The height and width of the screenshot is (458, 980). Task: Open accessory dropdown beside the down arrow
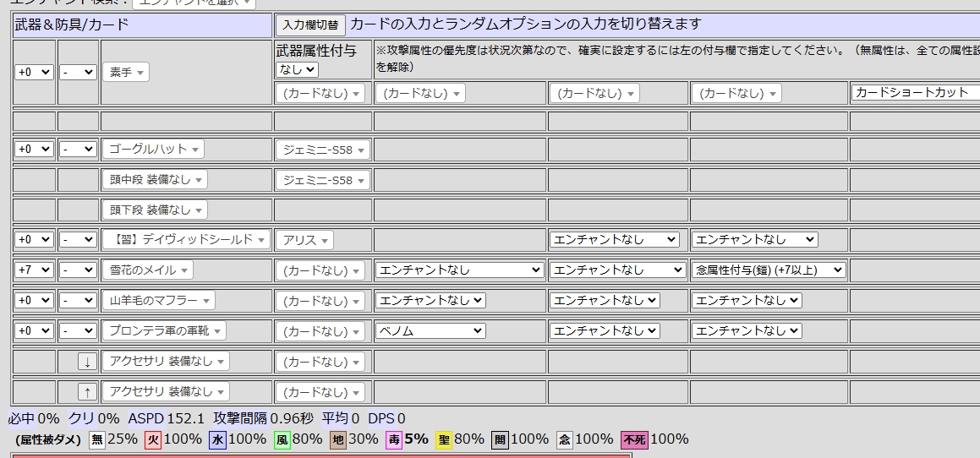[166, 361]
